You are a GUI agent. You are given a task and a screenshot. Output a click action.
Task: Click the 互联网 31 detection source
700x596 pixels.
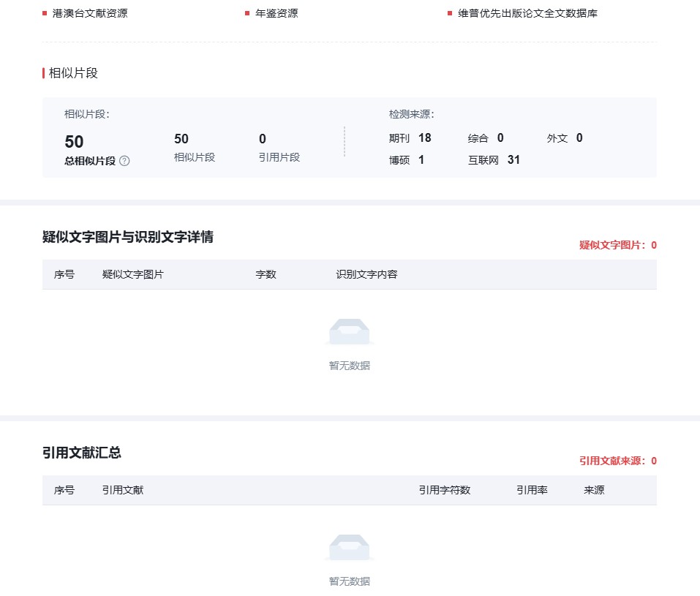(x=494, y=159)
